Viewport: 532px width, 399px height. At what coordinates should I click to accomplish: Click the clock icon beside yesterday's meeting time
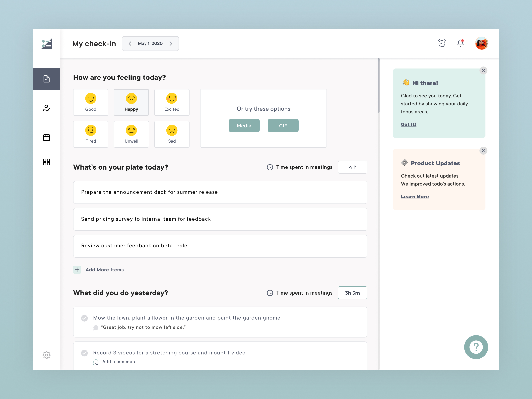[270, 293]
